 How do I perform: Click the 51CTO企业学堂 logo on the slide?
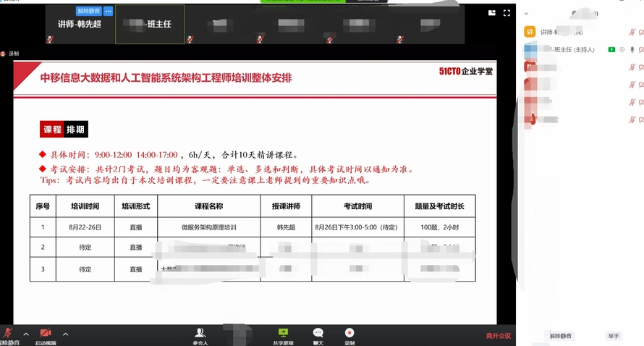[x=466, y=72]
